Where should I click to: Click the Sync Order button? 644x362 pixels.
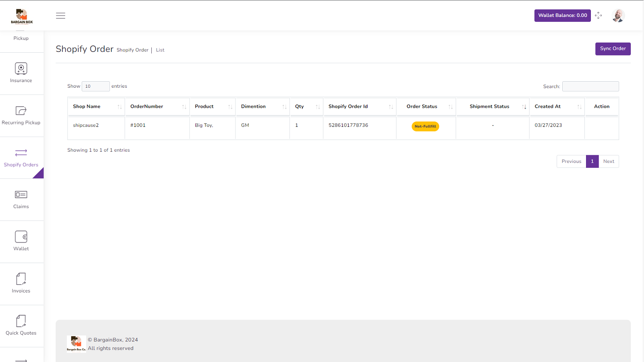pos(612,48)
